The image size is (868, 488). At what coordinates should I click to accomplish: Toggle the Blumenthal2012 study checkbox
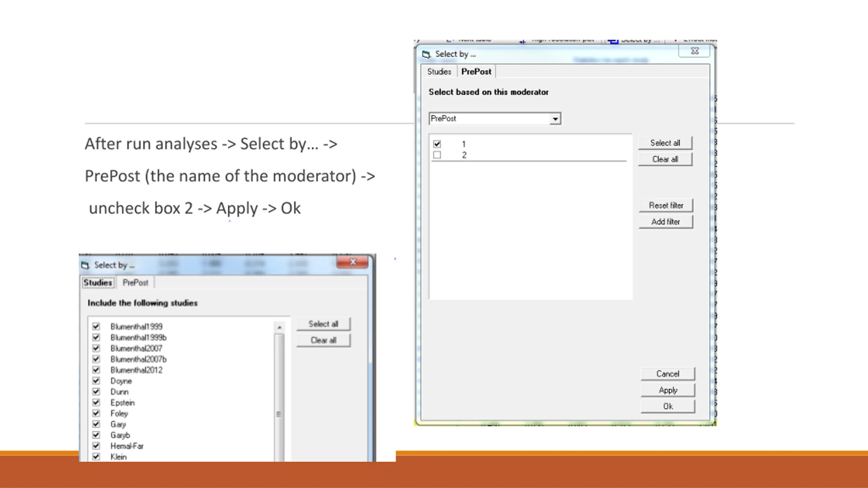click(96, 370)
